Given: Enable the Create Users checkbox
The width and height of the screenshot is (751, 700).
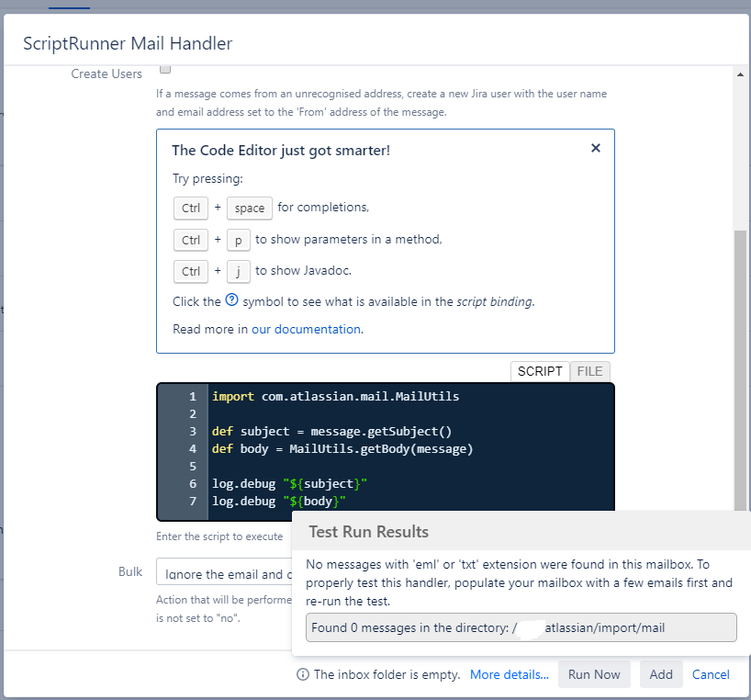Looking at the screenshot, I should [x=164, y=68].
